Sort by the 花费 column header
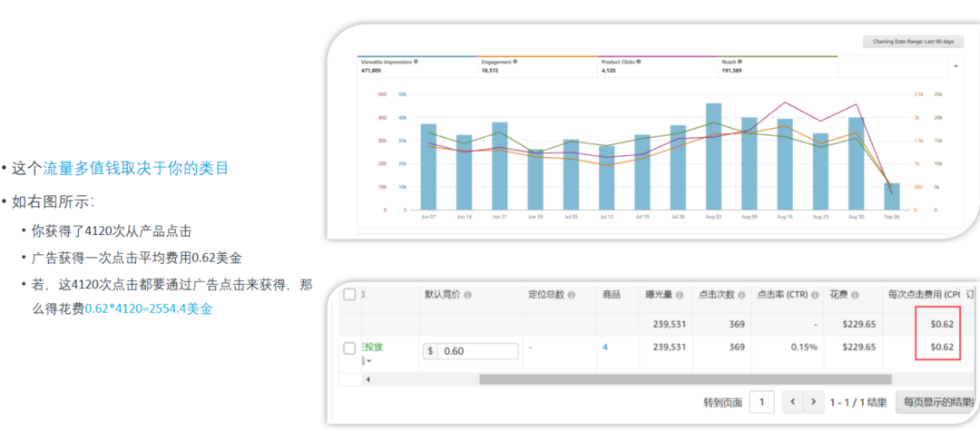This screenshot has height=431, width=980. [x=838, y=295]
